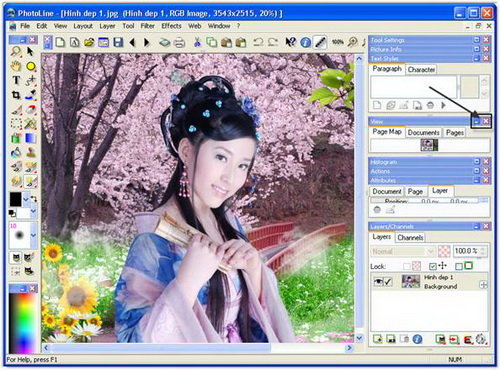Select the Text tool (T)
This screenshot has width=500, height=370.
(x=16, y=80)
